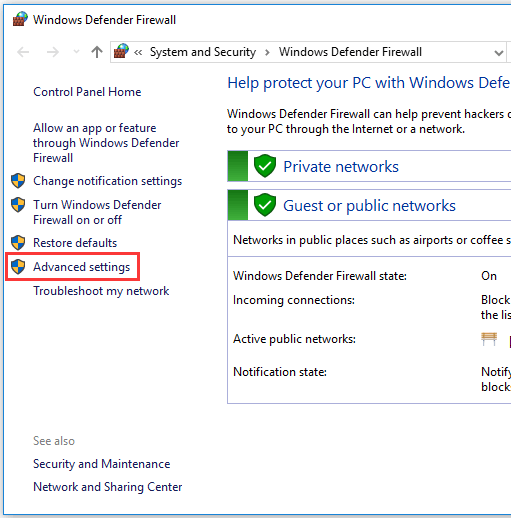This screenshot has width=511, height=518.
Task: Allow an app or feature through firewall
Action: tap(106, 143)
